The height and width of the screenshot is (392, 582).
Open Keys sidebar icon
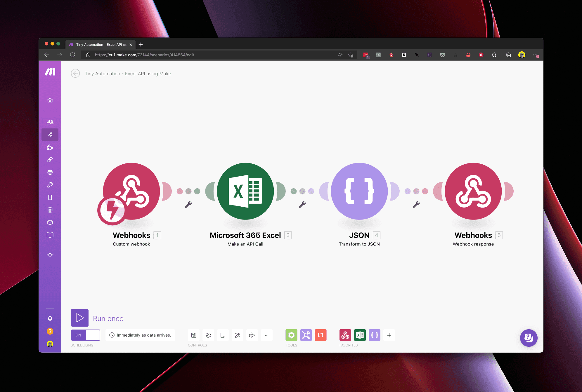(x=50, y=185)
